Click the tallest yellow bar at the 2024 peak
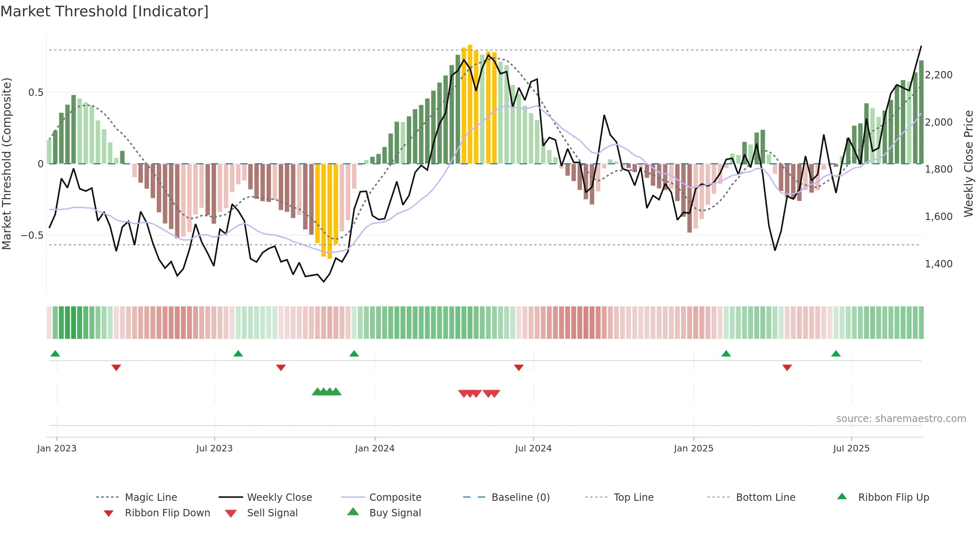 coord(470,104)
